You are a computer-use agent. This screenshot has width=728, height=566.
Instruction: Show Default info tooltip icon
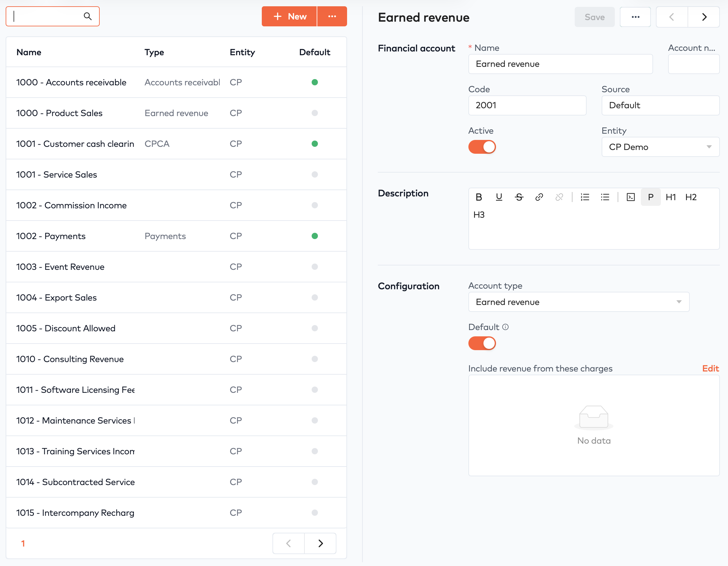(505, 327)
